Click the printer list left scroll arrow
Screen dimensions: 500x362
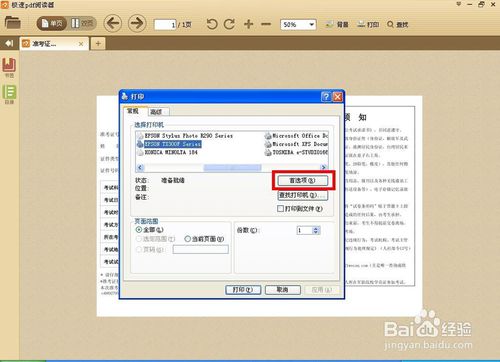[140, 167]
